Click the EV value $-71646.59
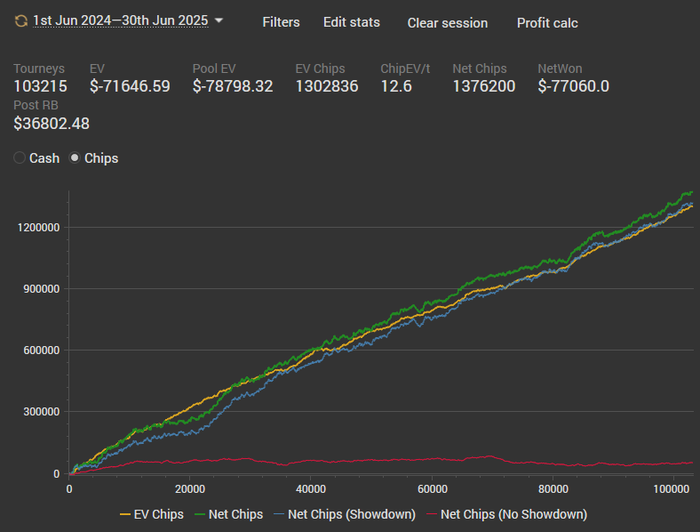700x532 pixels. 130,86
